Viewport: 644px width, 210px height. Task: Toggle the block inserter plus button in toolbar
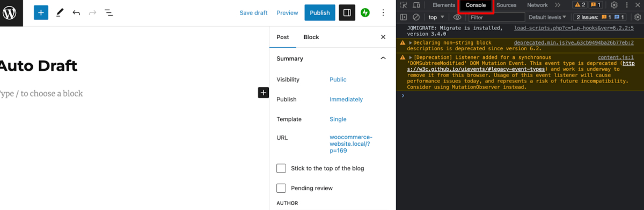click(41, 12)
